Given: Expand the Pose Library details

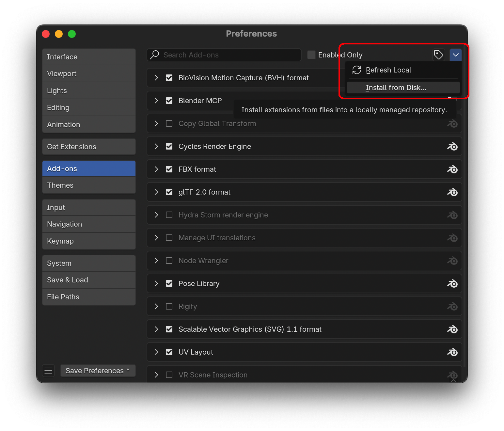Looking at the screenshot, I should click(x=156, y=283).
